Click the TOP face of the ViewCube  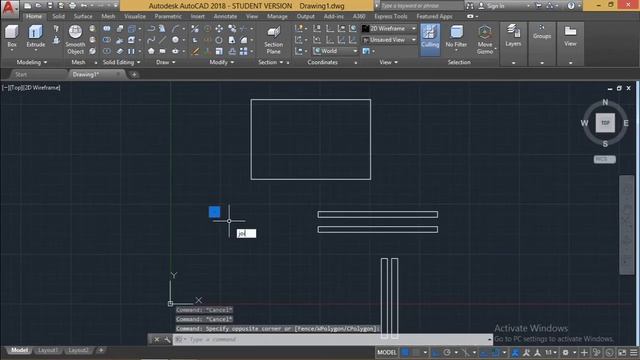[x=605, y=123]
